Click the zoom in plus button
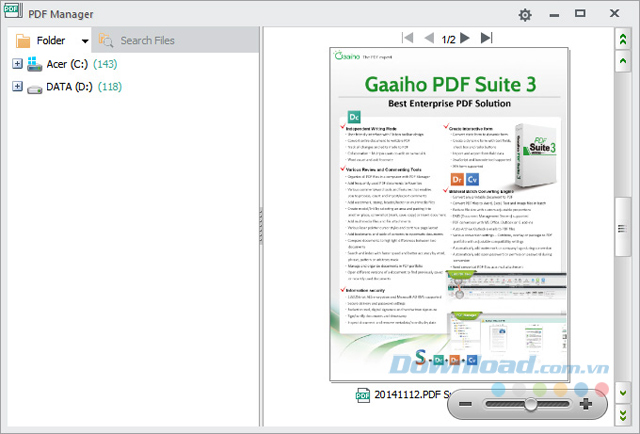640x434 pixels. click(586, 404)
